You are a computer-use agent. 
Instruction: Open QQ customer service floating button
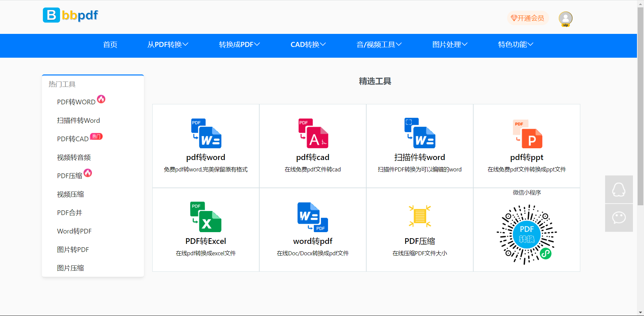point(619,189)
